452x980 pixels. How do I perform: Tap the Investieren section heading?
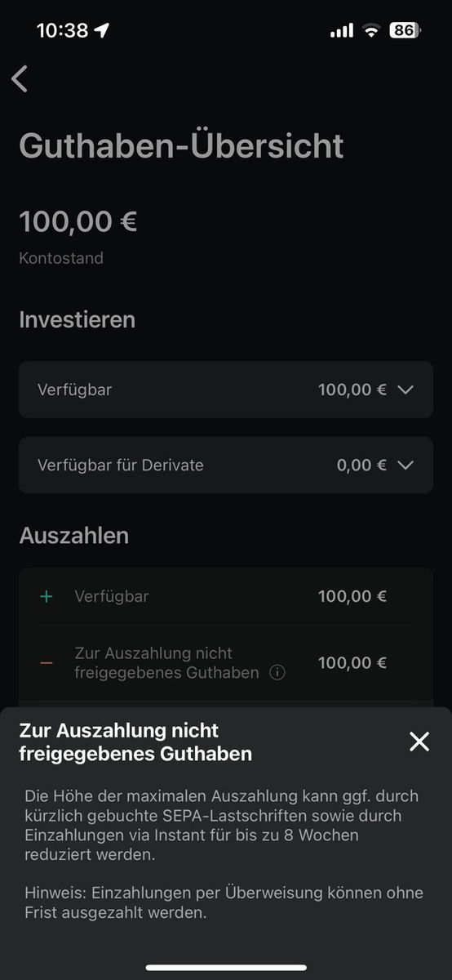coord(77,320)
